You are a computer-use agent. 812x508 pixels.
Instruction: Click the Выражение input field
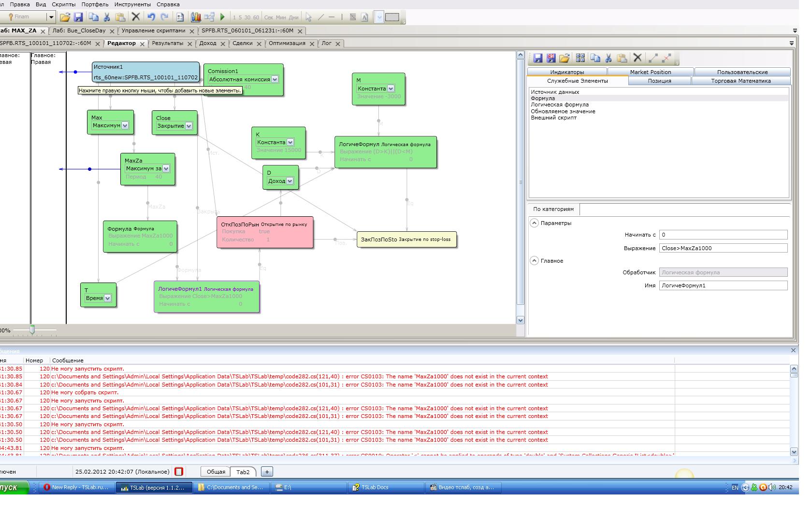click(723, 248)
